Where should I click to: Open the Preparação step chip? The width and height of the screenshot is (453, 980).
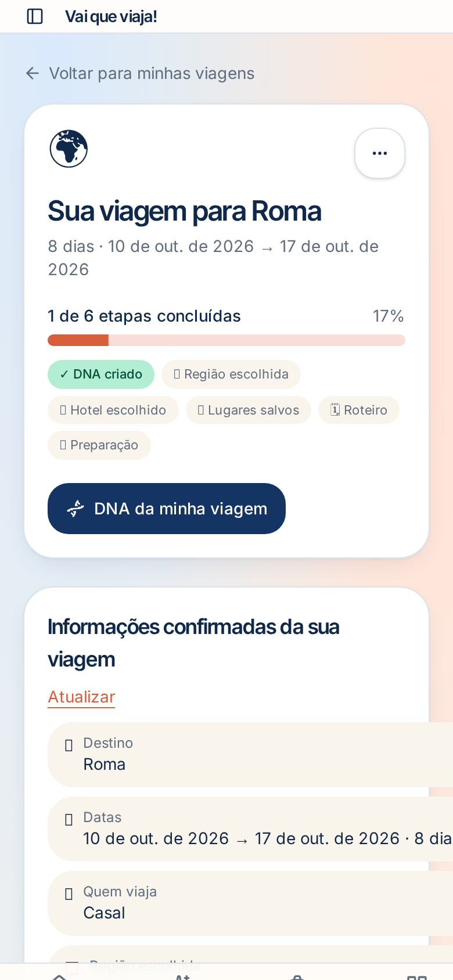[99, 445]
